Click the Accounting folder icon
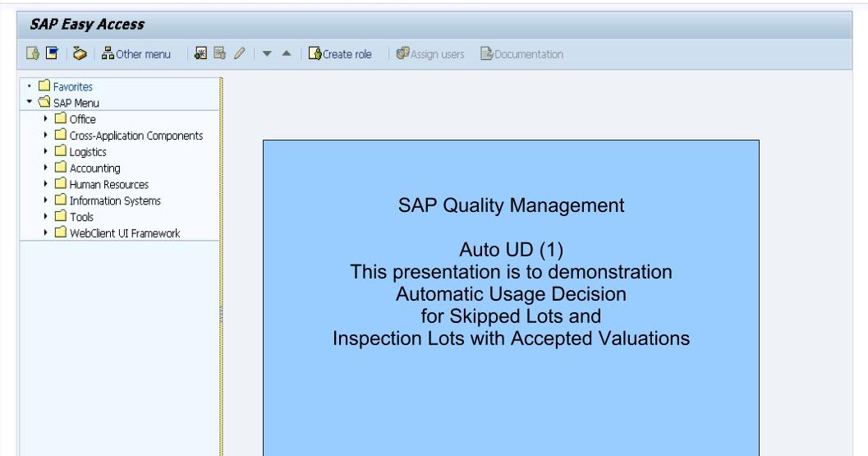 coord(60,167)
